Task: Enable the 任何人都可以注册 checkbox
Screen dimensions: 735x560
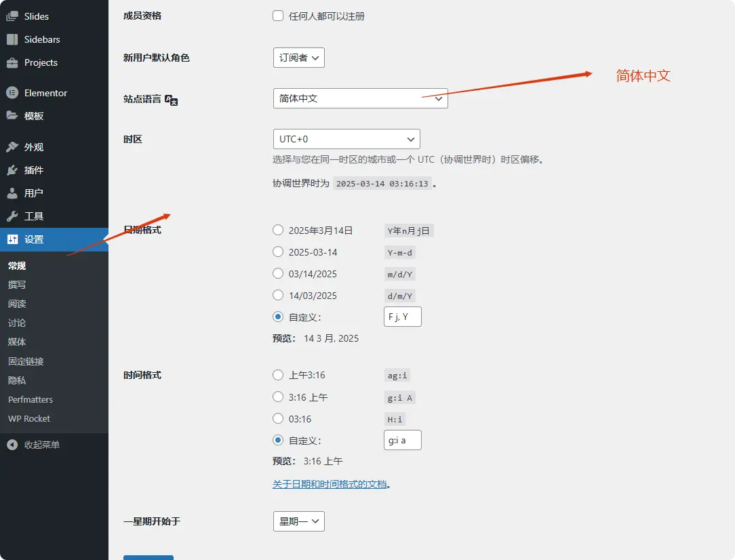Action: (278, 16)
